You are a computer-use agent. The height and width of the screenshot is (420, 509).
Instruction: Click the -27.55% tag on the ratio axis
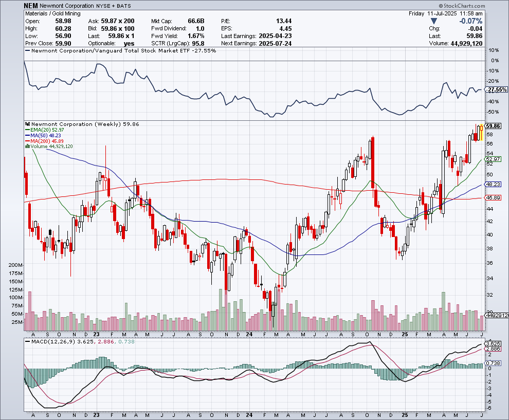496,89
